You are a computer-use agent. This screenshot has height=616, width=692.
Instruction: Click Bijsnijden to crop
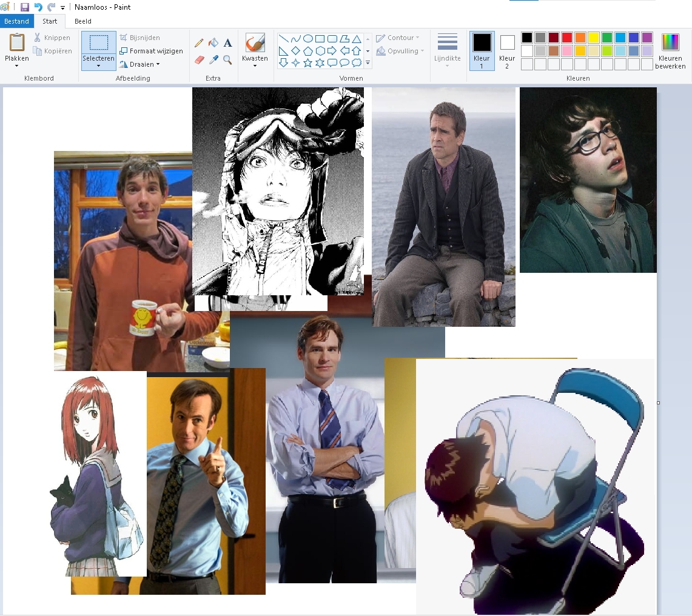[x=140, y=38]
